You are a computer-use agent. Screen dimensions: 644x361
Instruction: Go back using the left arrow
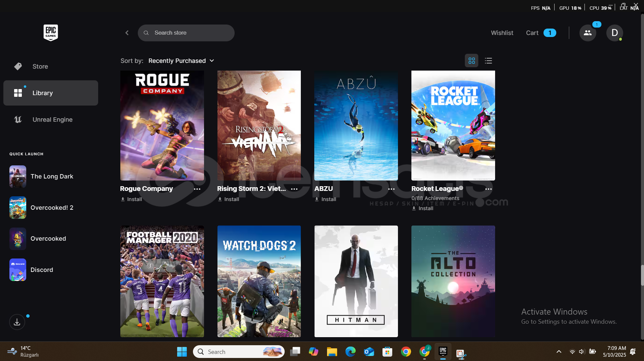pyautogui.click(x=127, y=33)
